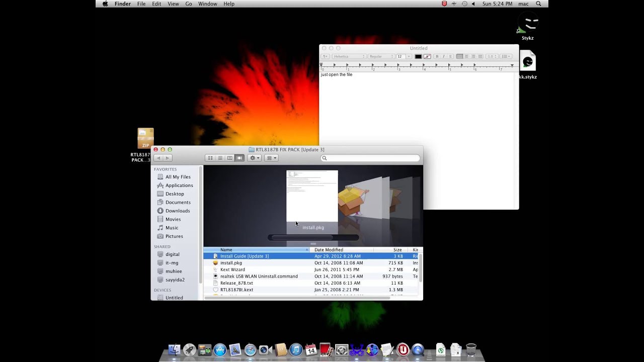This screenshot has width=644, height=362.
Task: Open the Regular typeface dropdown
Action: [x=381, y=56]
